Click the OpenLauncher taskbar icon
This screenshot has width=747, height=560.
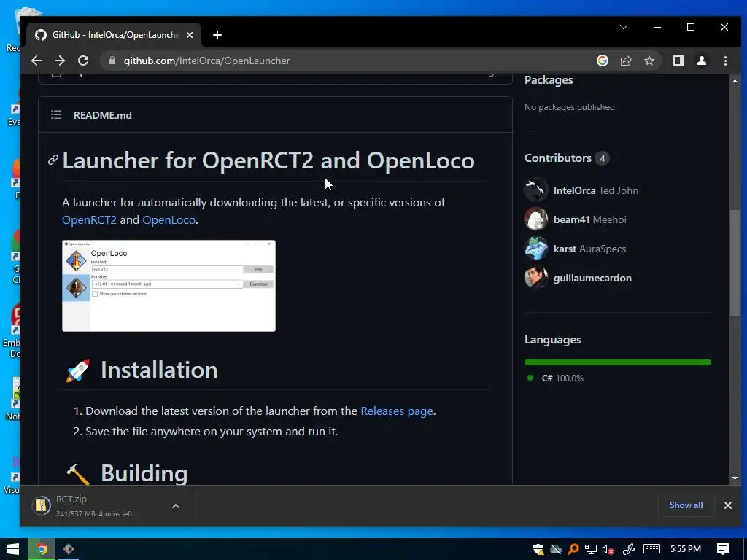click(69, 549)
